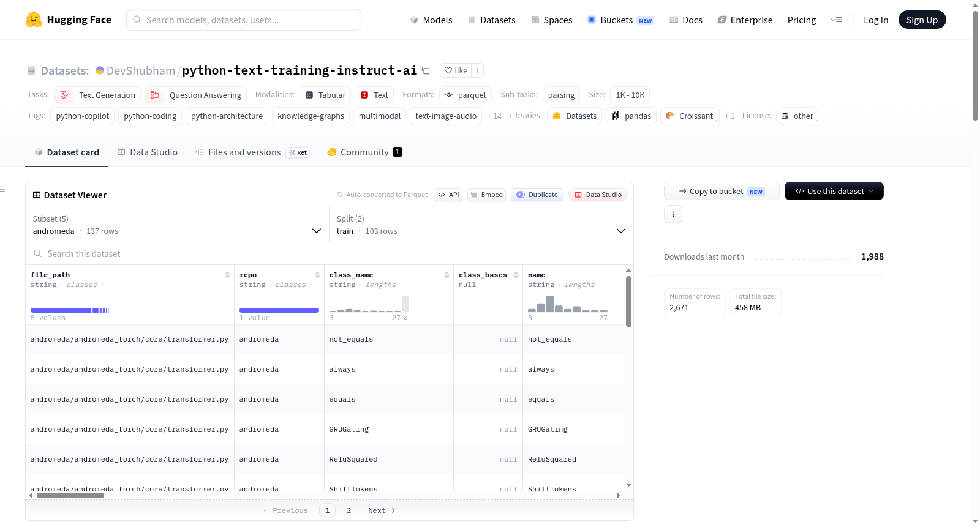Open the Pricing link
This screenshot has width=980, height=527.
pos(802,20)
